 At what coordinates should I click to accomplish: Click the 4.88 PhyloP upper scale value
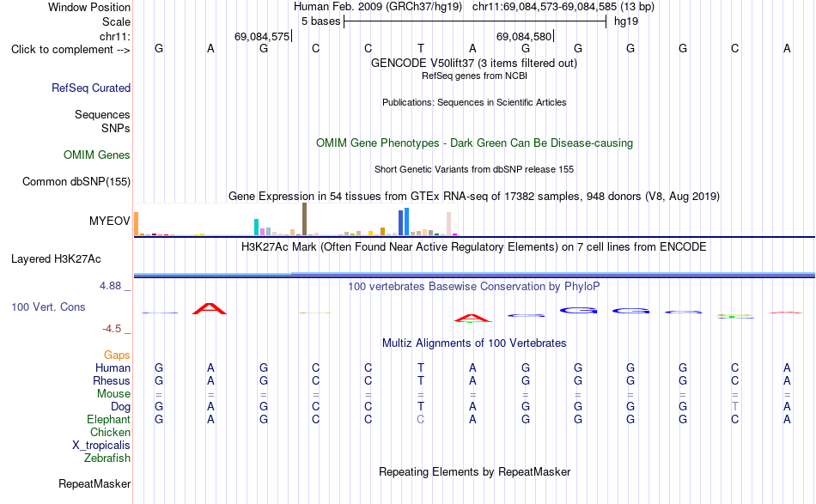click(110, 286)
